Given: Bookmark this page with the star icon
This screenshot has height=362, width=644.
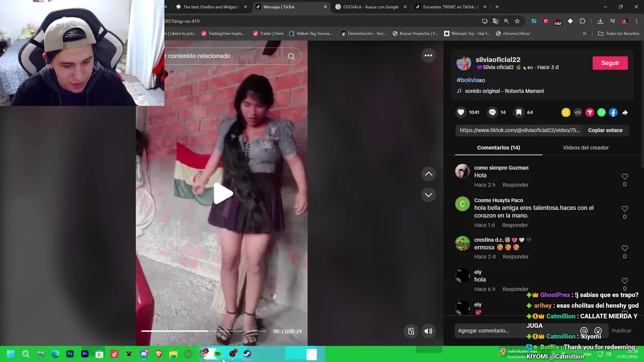Looking at the screenshot, I should click(x=517, y=21).
